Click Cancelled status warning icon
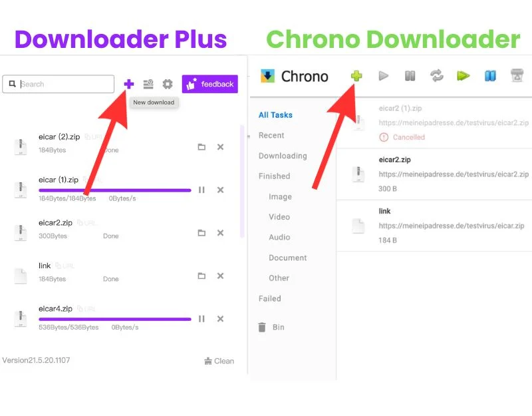The height and width of the screenshot is (416, 532). click(384, 137)
